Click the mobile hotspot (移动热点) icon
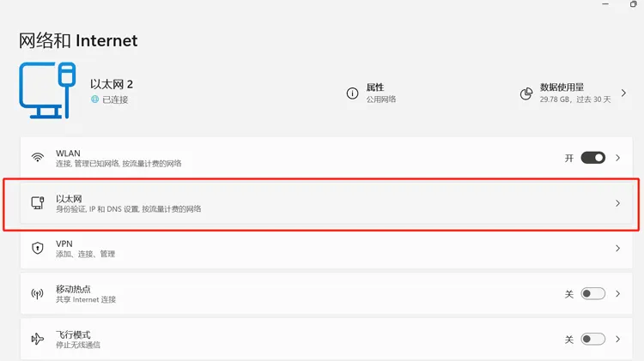Viewport: 644px width, 361px height. 38,294
